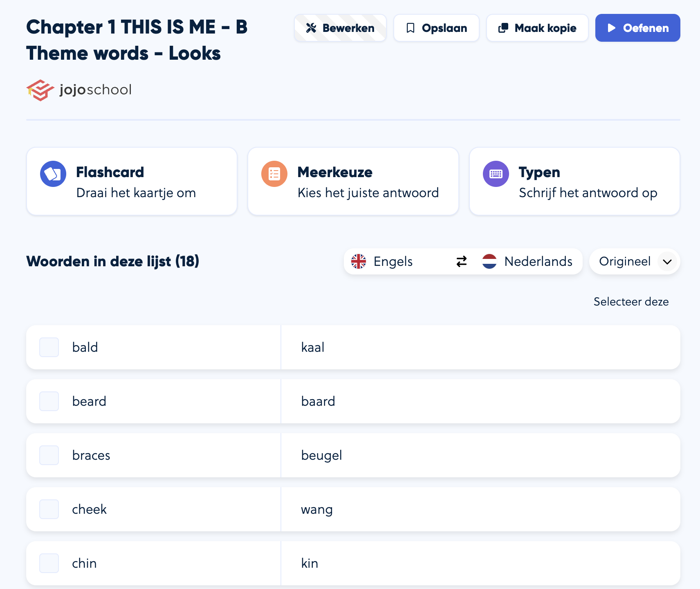Click the purple Typen keyboard icon

coord(496,174)
